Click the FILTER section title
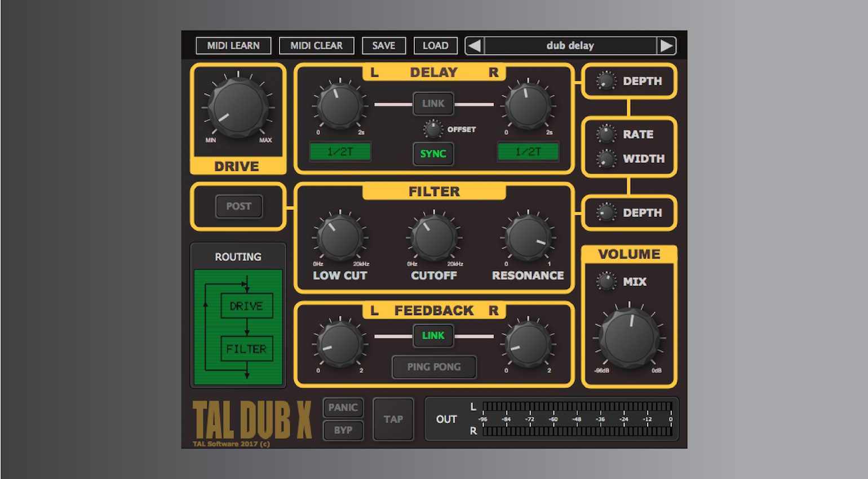Viewport: 868px width, 479px height. tap(434, 192)
